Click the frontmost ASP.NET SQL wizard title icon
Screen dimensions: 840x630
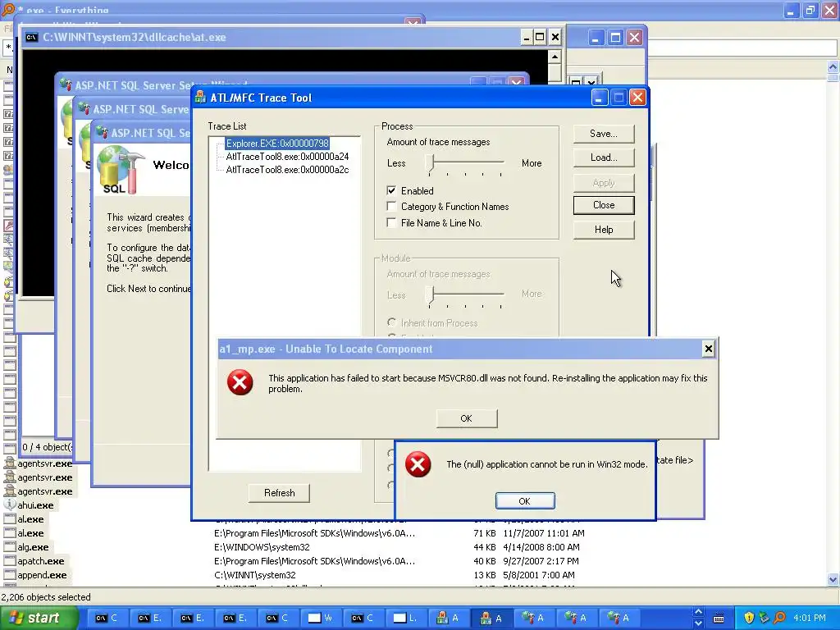(x=102, y=132)
